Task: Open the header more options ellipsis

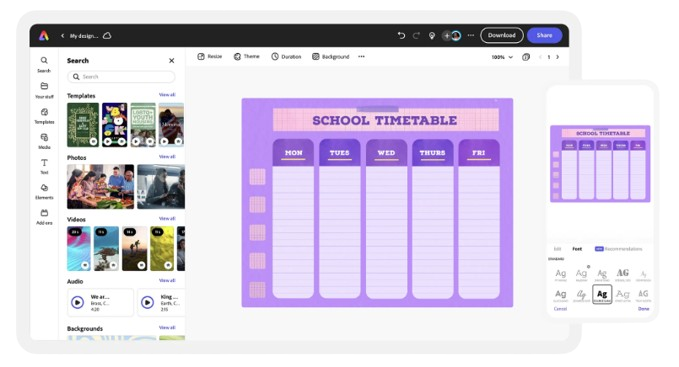Action: click(x=471, y=35)
